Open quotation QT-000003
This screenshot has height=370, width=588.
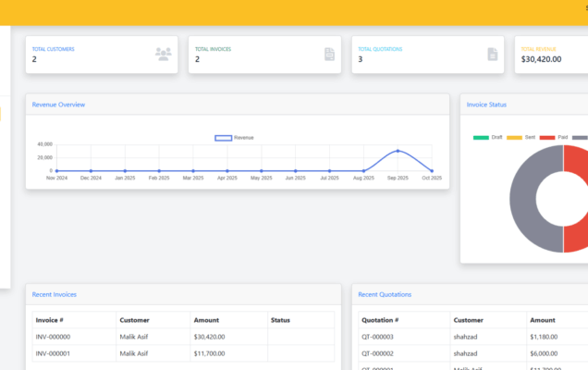coord(377,337)
